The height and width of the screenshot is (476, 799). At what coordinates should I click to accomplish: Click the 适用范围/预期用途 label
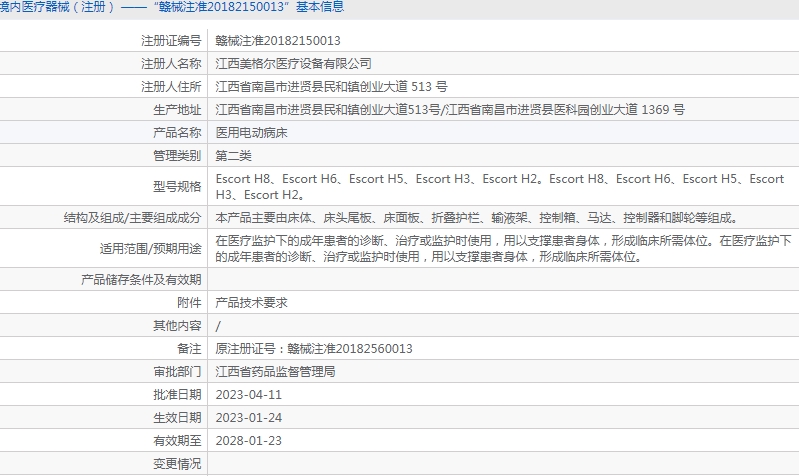[150, 249]
